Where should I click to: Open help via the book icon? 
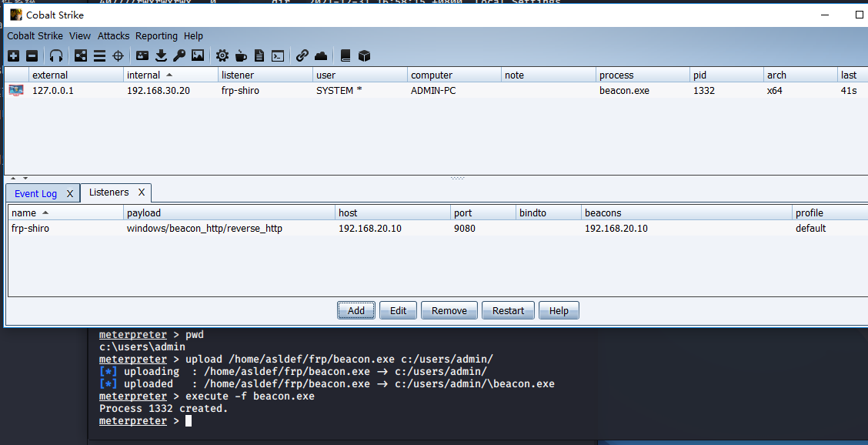(346, 55)
